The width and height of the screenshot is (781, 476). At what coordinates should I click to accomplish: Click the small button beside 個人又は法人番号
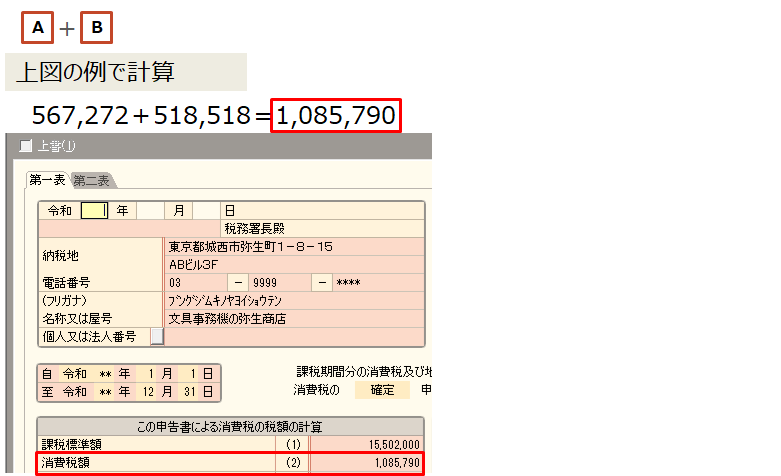[x=157, y=337]
